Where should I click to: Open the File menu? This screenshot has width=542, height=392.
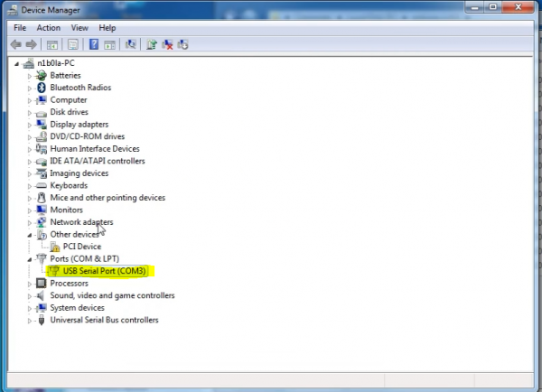coord(20,28)
